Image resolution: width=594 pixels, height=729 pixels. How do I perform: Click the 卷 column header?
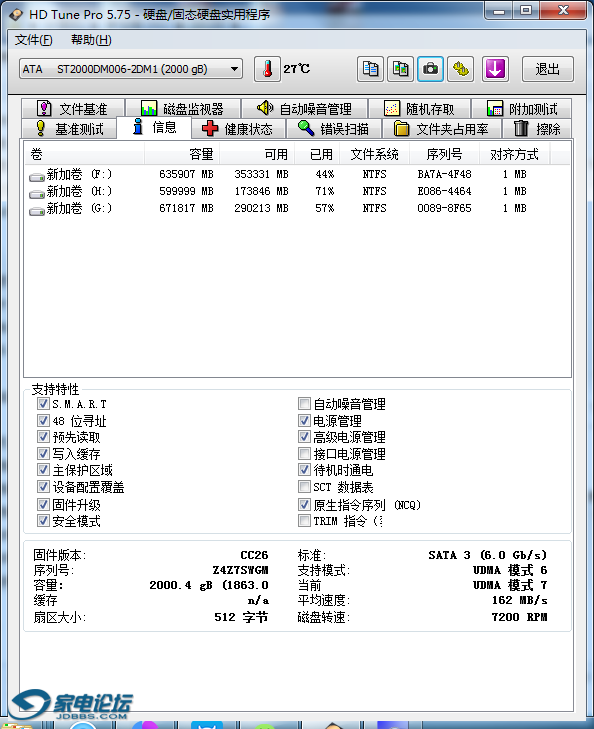[84, 154]
